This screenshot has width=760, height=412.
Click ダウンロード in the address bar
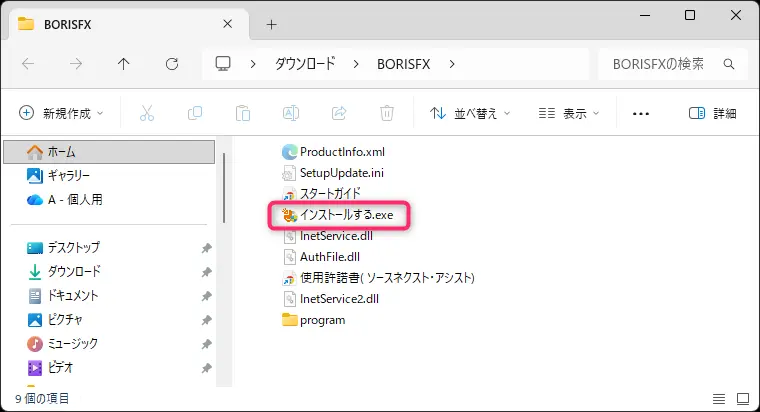click(305, 64)
